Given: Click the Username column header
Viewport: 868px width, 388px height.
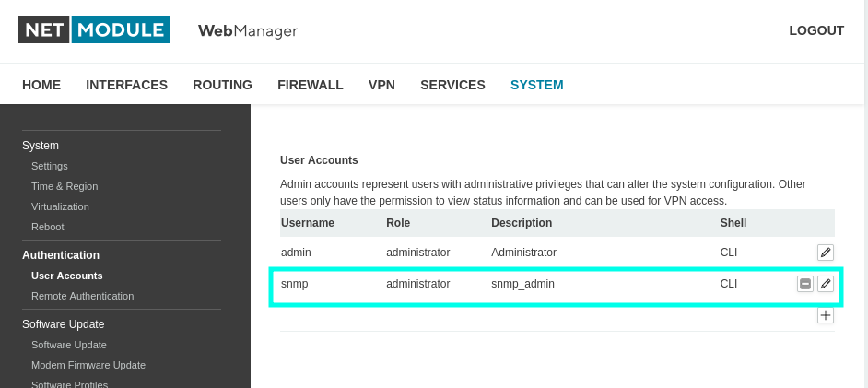Looking at the screenshot, I should [x=308, y=223].
